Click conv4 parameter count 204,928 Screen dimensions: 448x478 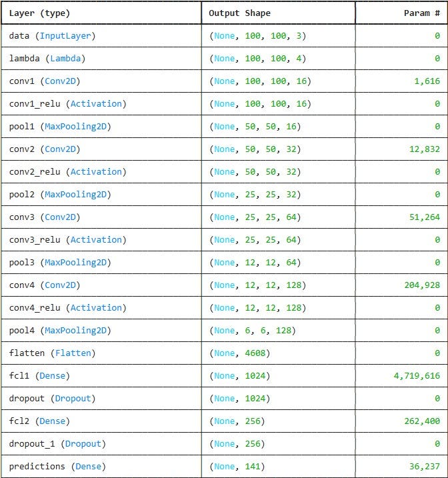point(422,285)
